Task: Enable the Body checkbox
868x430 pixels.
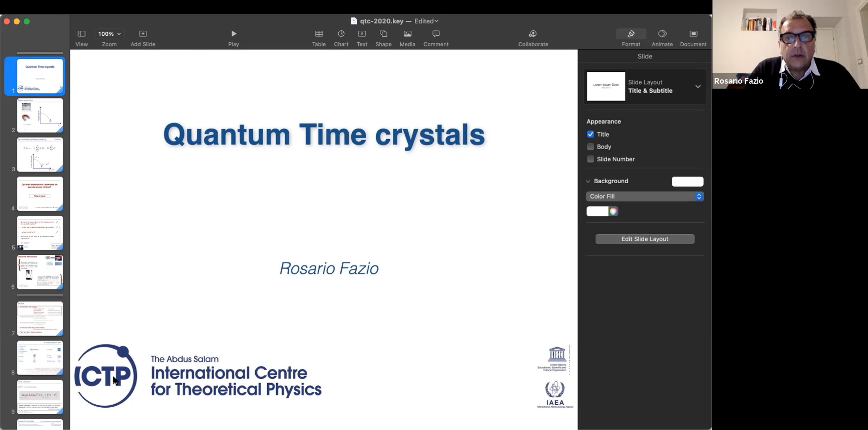Action: [x=590, y=146]
